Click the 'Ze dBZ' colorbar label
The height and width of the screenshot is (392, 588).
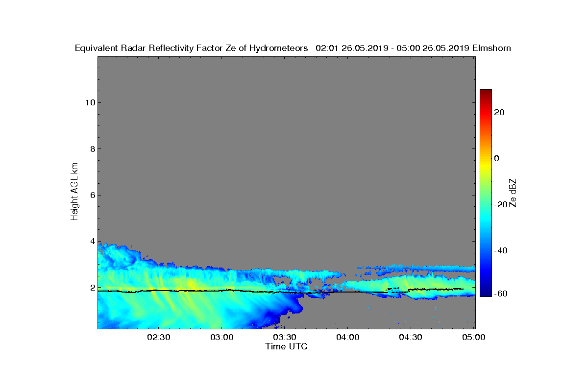tap(513, 193)
